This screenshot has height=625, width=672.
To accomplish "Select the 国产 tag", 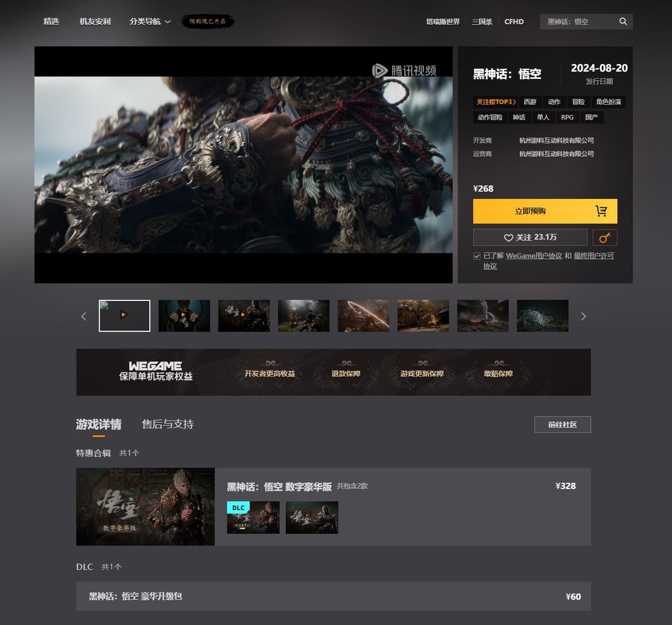I will tap(592, 117).
